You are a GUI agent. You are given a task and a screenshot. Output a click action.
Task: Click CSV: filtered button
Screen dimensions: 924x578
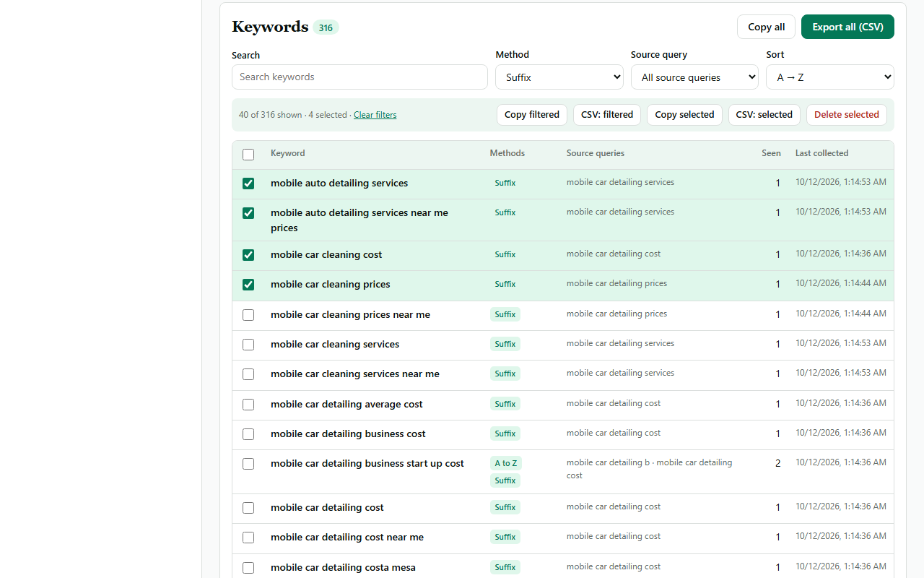pos(607,115)
